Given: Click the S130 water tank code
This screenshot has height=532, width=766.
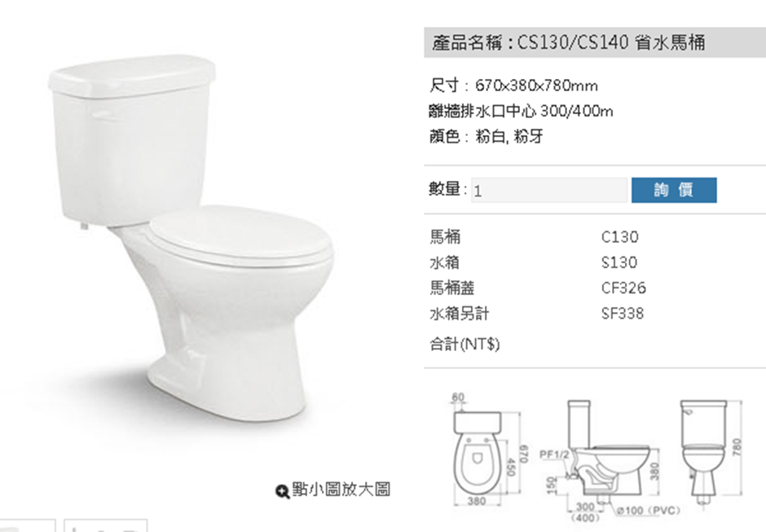Looking at the screenshot, I should tap(619, 262).
